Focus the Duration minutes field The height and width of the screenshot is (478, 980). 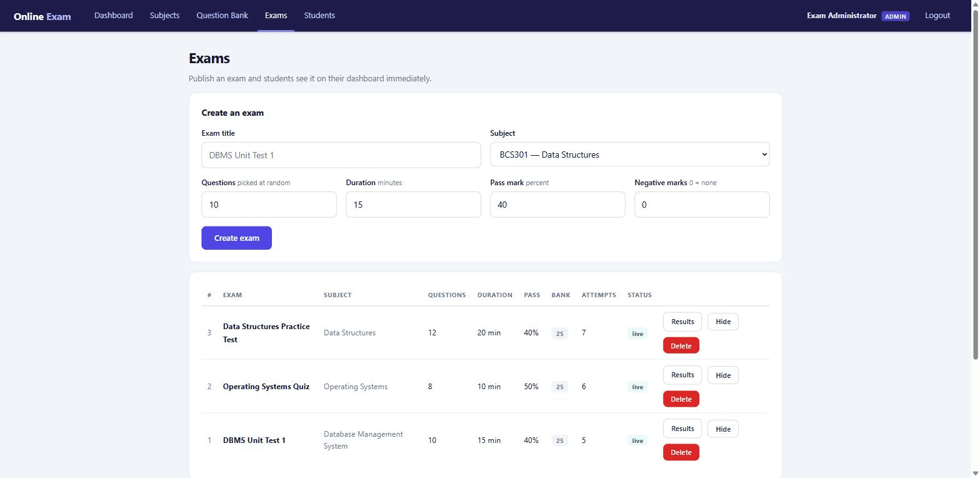[413, 205]
